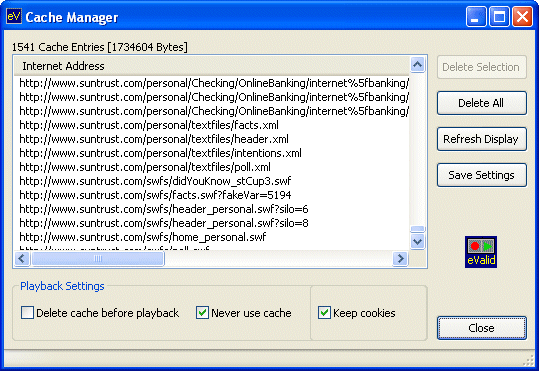
Task: Minimize the Cache Manager window
Action: pos(476,17)
